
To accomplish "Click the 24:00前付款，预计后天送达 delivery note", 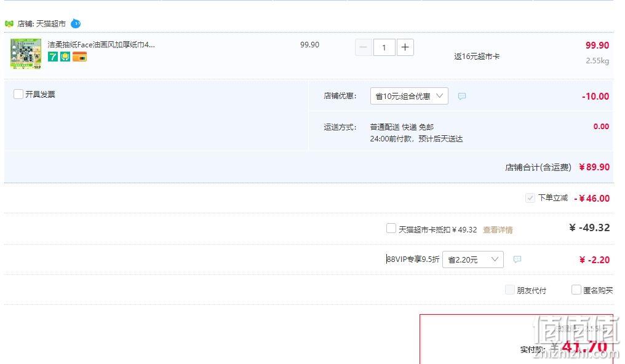I will (x=416, y=139).
